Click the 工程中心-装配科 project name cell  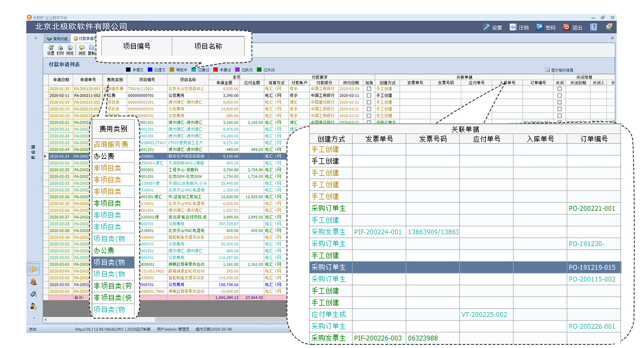[x=187, y=169]
